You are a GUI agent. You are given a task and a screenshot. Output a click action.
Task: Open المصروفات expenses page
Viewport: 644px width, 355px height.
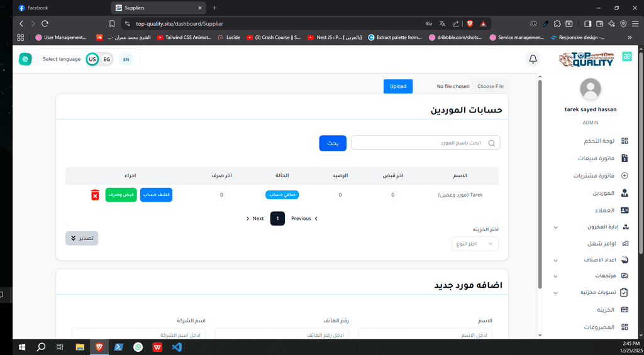tap(606, 327)
